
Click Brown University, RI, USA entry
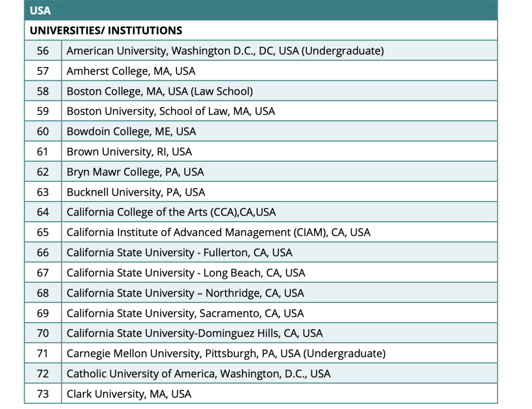pyautogui.click(x=129, y=152)
